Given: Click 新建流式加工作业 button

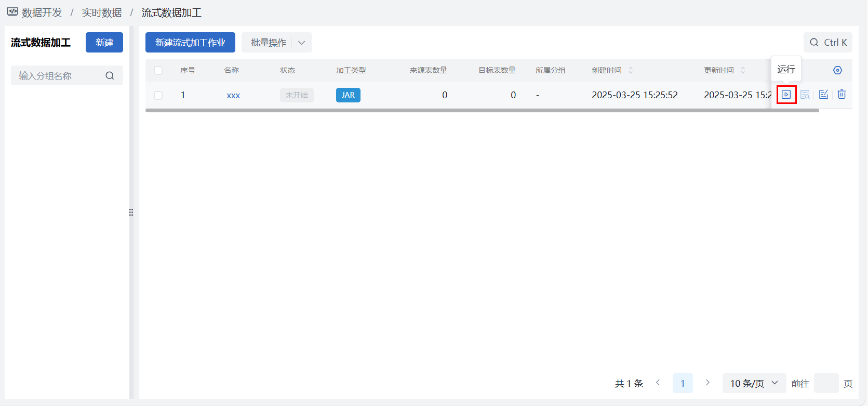Looking at the screenshot, I should click(x=190, y=43).
